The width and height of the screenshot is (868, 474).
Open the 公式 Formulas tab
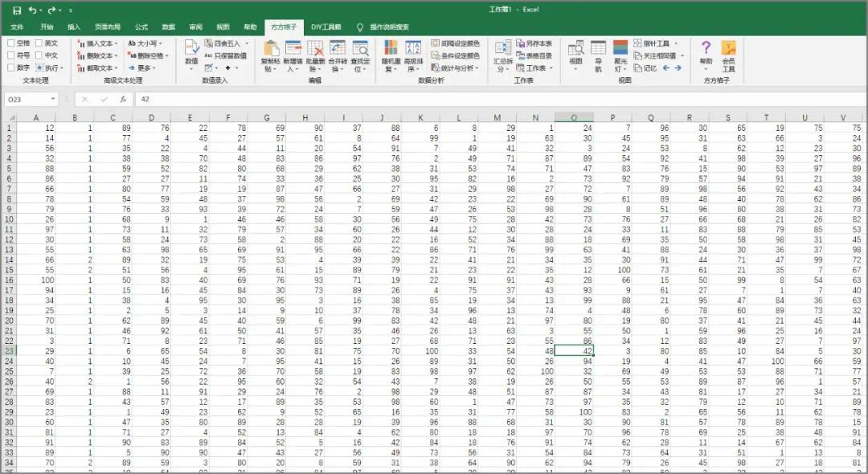141,27
